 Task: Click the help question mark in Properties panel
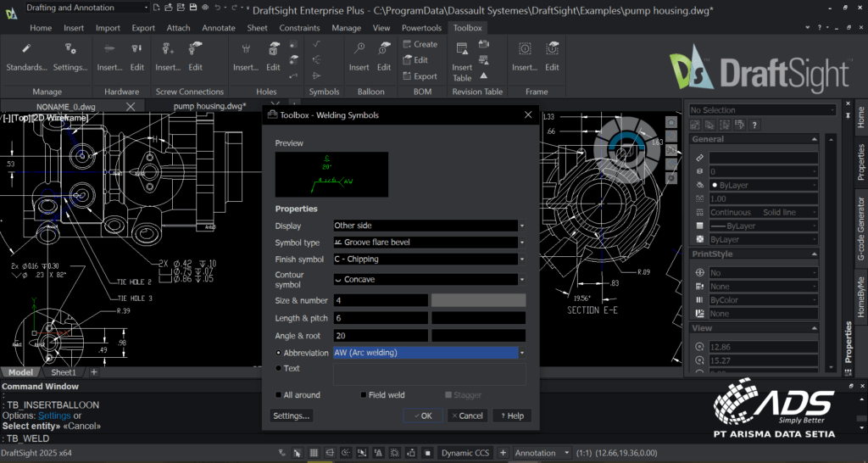click(x=754, y=126)
